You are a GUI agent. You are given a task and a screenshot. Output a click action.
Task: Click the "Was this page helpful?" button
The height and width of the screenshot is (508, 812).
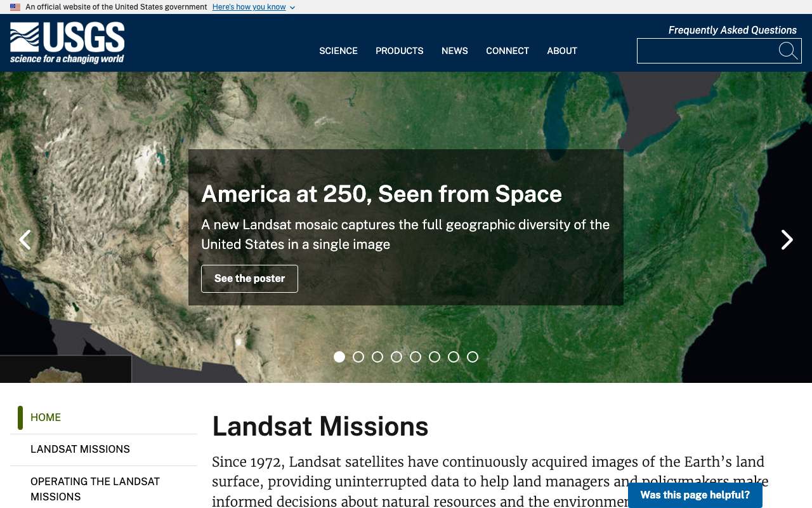click(695, 495)
